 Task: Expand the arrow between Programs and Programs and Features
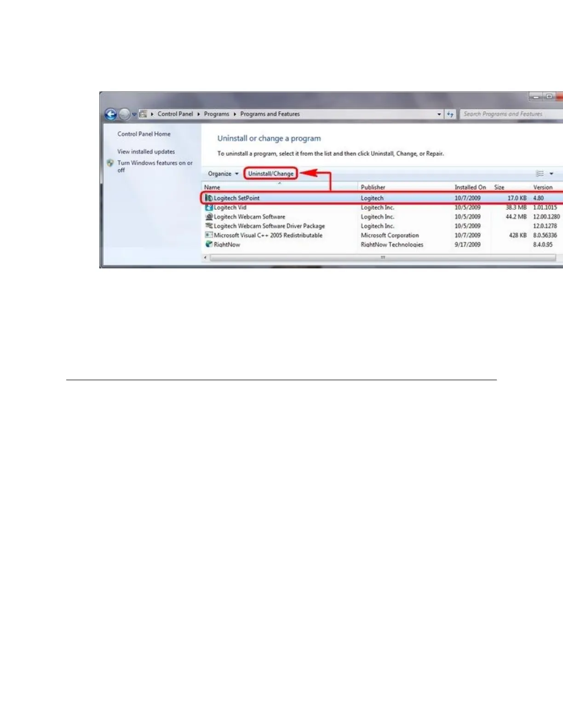(x=235, y=114)
